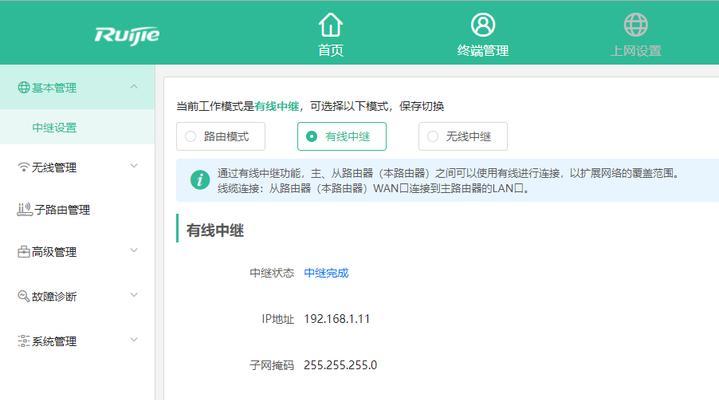719x400 pixels.
Task: Switch to 上网设置 tab label
Action: tap(636, 50)
